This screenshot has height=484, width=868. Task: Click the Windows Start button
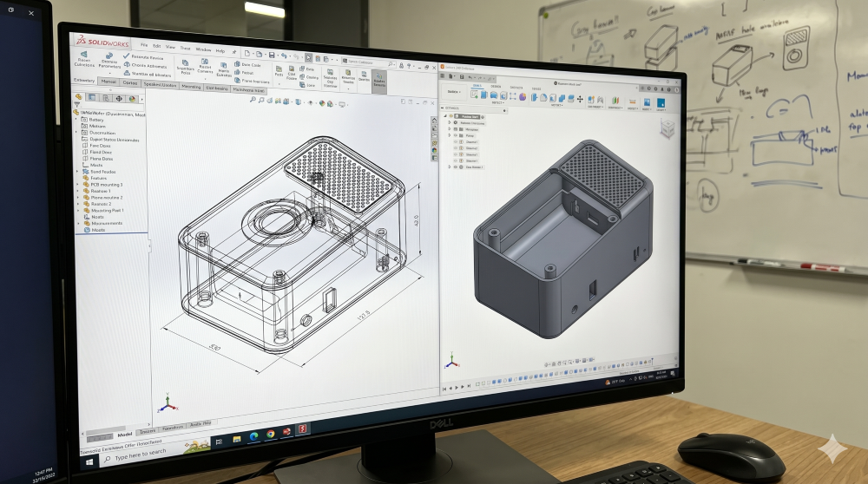[x=89, y=461]
